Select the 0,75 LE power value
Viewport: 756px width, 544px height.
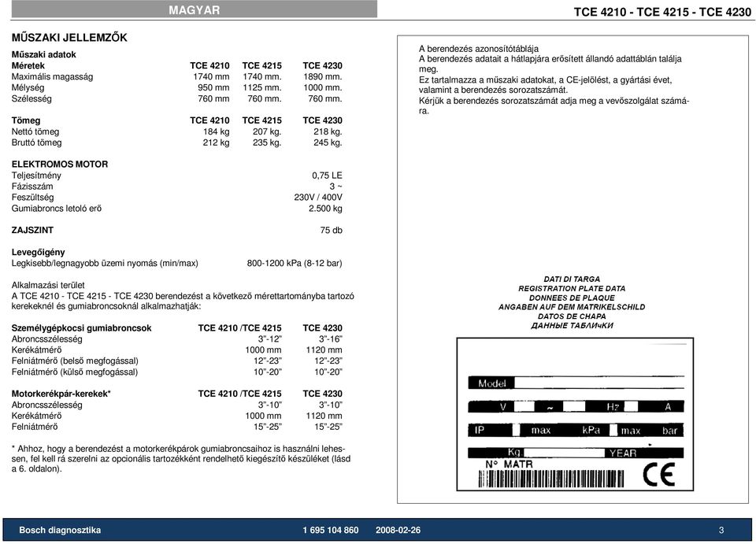point(327,176)
